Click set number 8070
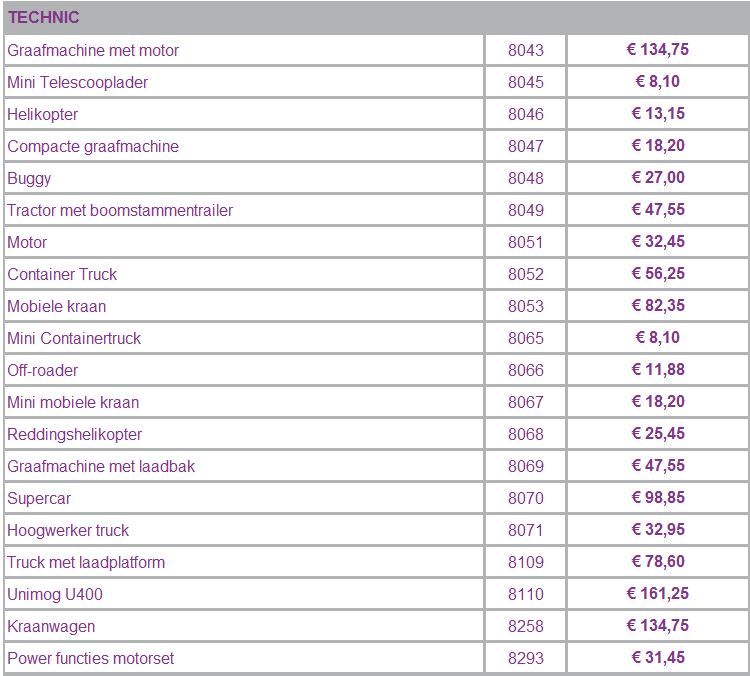This screenshot has height=676, width=750. pyautogui.click(x=526, y=499)
